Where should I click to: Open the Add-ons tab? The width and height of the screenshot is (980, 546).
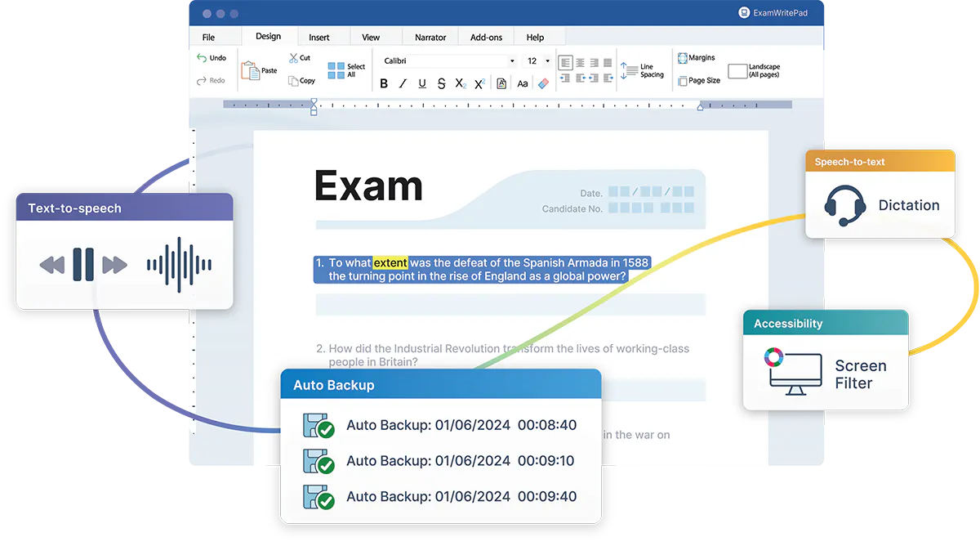click(487, 38)
